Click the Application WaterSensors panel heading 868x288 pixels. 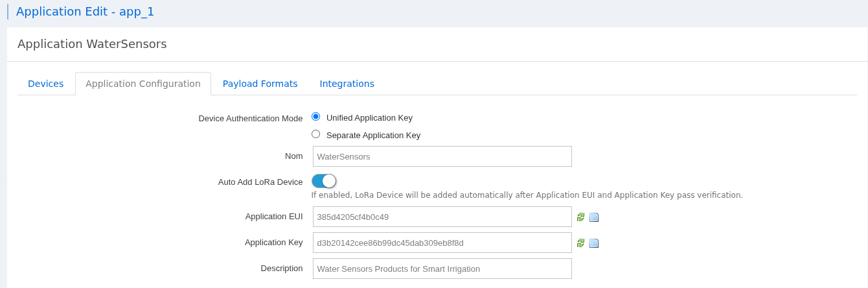tap(92, 44)
